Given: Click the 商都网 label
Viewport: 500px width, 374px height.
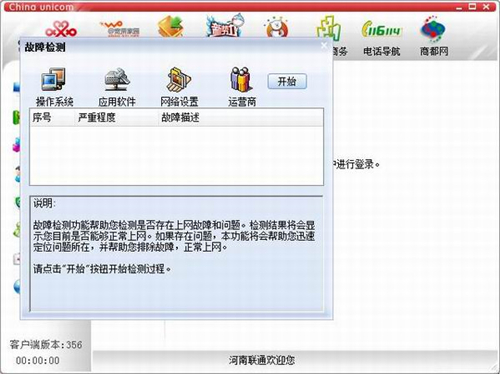Looking at the screenshot, I should click(434, 51).
